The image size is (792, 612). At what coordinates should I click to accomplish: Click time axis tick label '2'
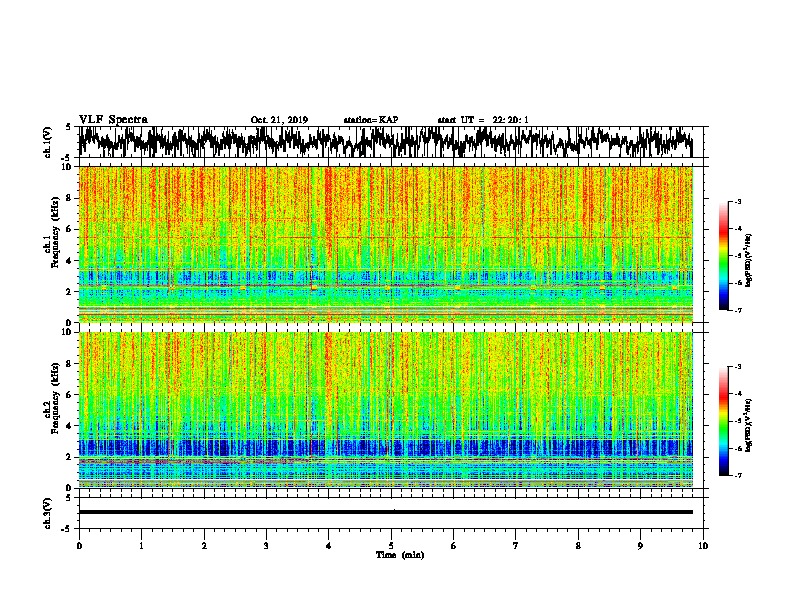[x=204, y=546]
